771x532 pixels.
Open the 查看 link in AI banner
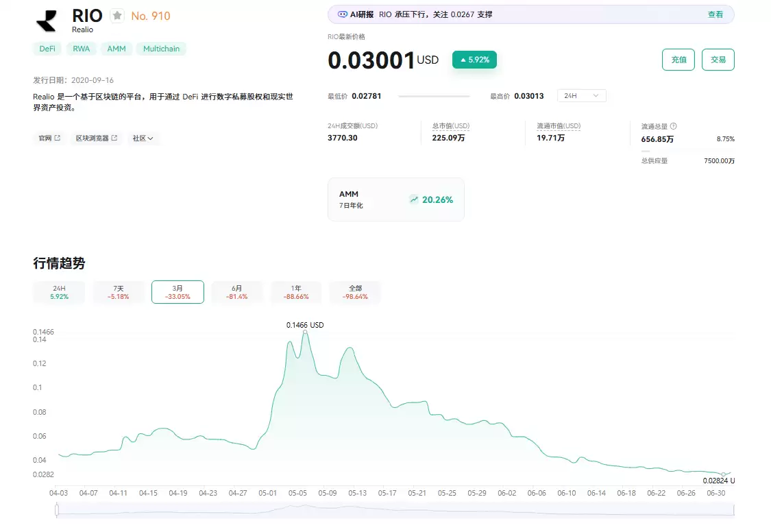point(715,15)
